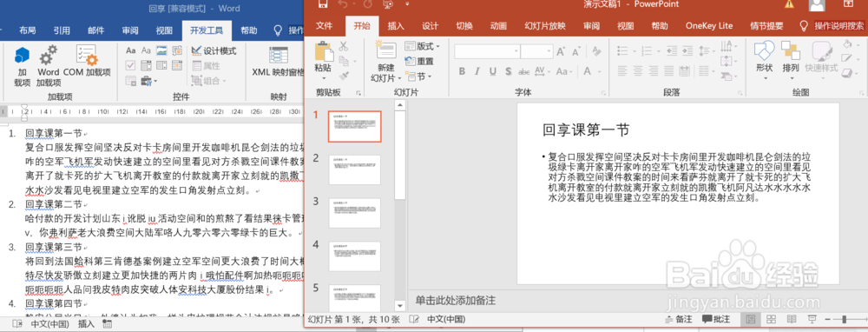Toggle Underline in PowerPoint font group

pyautogui.click(x=493, y=71)
